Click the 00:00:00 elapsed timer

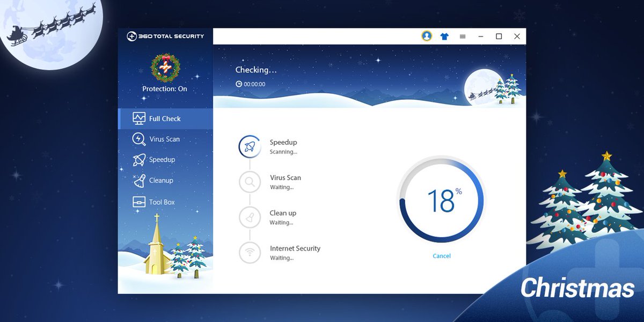254,84
